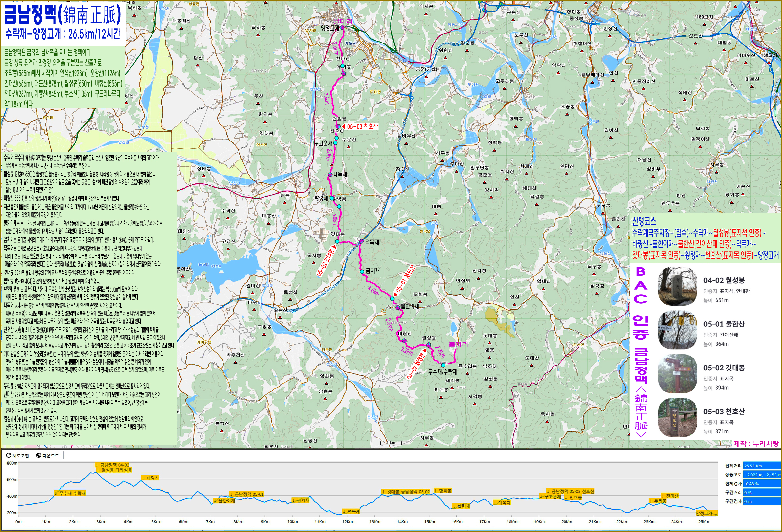
Task: Click the 상승고도 +2,022 m value field
Action: tap(762, 475)
